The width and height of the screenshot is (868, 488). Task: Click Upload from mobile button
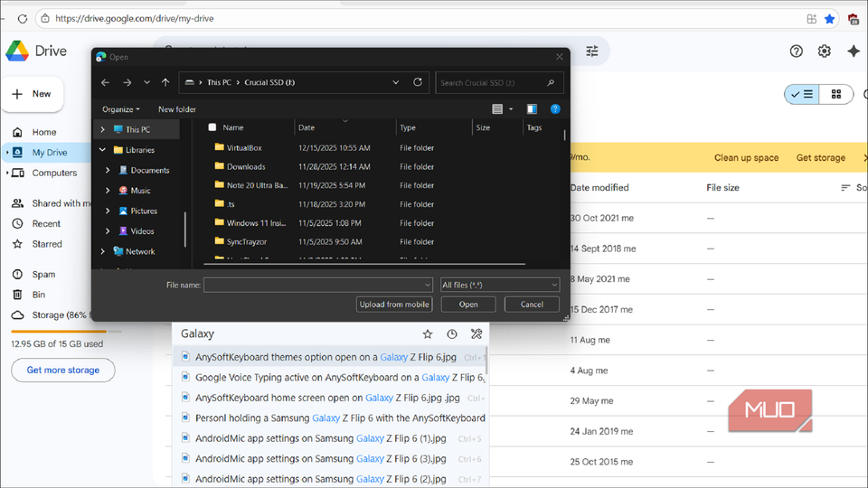pyautogui.click(x=394, y=305)
